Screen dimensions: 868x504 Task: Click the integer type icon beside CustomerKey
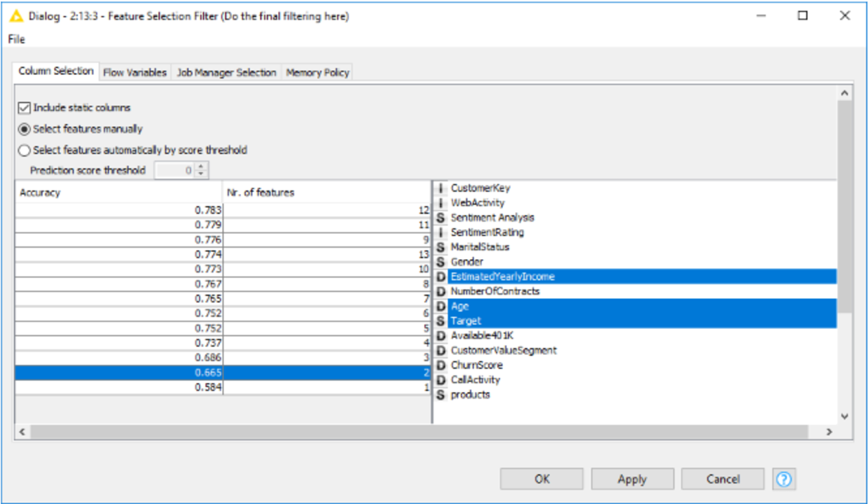point(441,188)
